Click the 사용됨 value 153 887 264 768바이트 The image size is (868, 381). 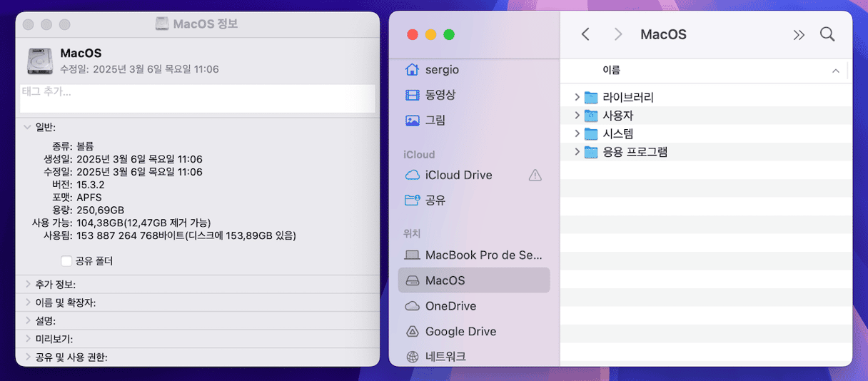[186, 235]
